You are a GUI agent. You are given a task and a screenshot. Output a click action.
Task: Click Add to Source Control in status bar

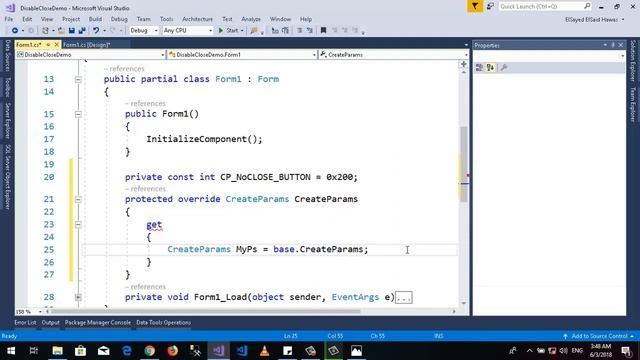click(599, 336)
